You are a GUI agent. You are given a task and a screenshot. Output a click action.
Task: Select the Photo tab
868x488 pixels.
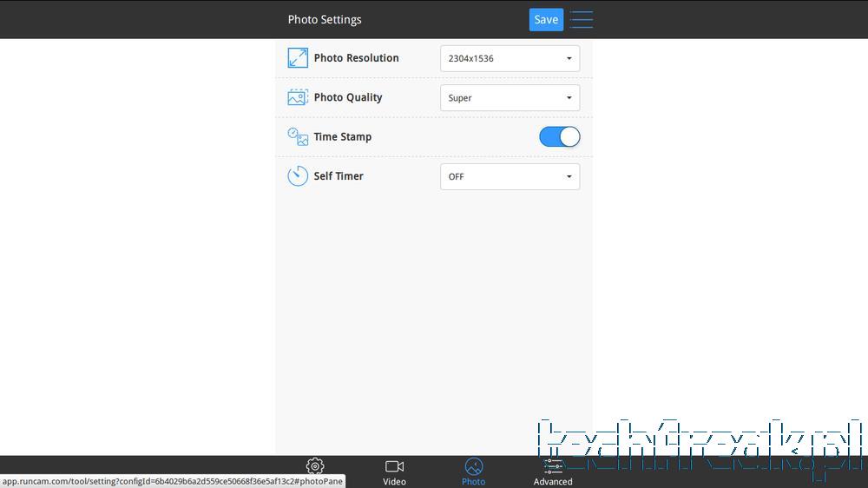pyautogui.click(x=473, y=472)
